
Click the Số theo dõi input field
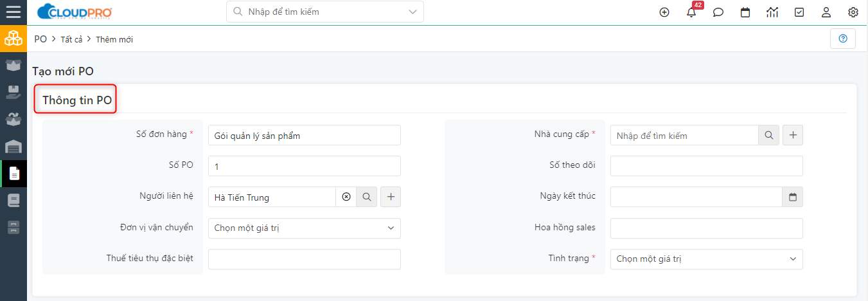coord(707,166)
